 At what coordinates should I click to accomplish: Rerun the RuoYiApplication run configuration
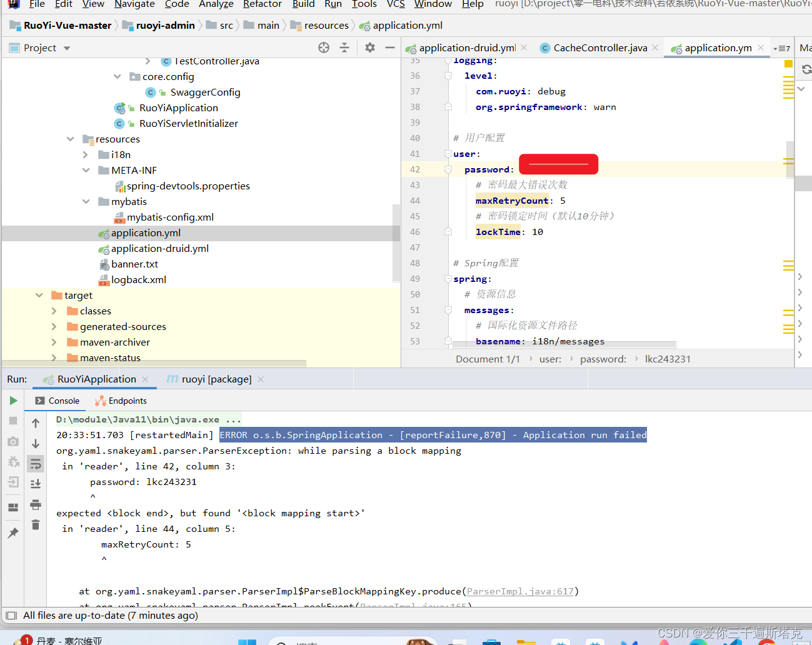coord(13,401)
